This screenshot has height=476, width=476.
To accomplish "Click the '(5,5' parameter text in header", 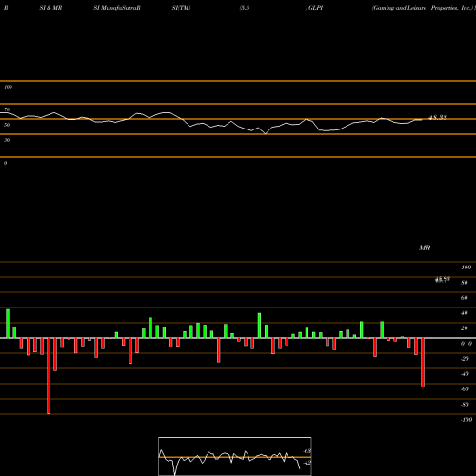I will (245, 8).
